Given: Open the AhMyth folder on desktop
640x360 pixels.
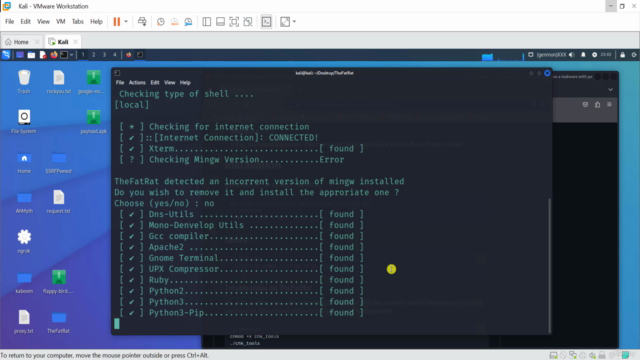Looking at the screenshot, I should [24, 202].
